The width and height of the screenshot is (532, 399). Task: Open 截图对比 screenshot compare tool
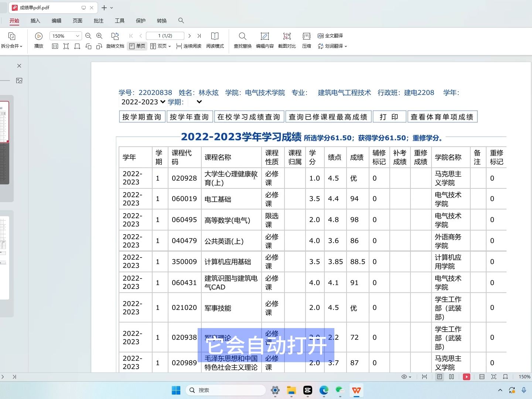click(287, 40)
